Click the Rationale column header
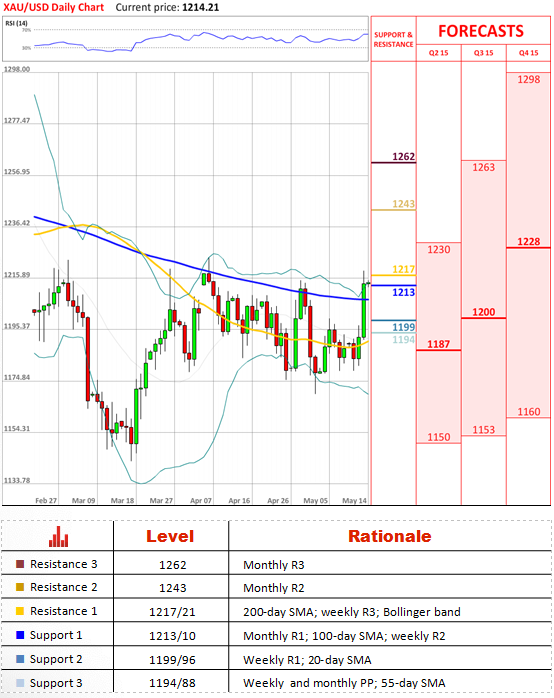Screen dimensions: 554x698 coord(389,536)
